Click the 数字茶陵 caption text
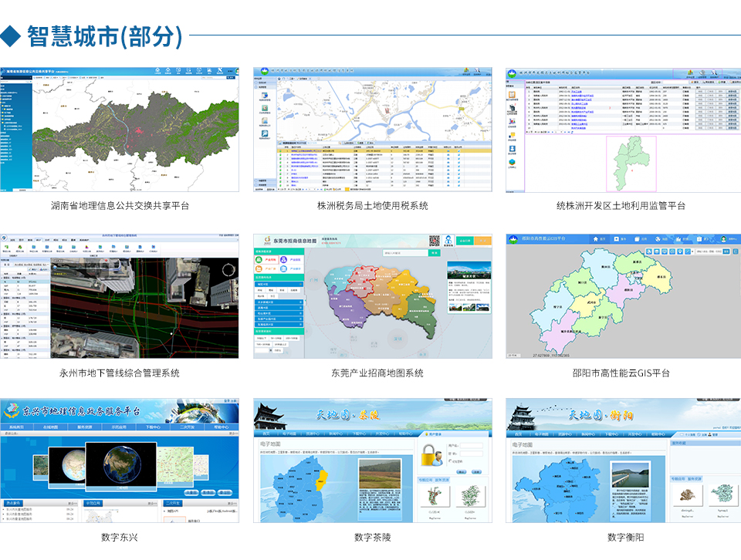Screen dimensions: 741x560 tap(373, 537)
